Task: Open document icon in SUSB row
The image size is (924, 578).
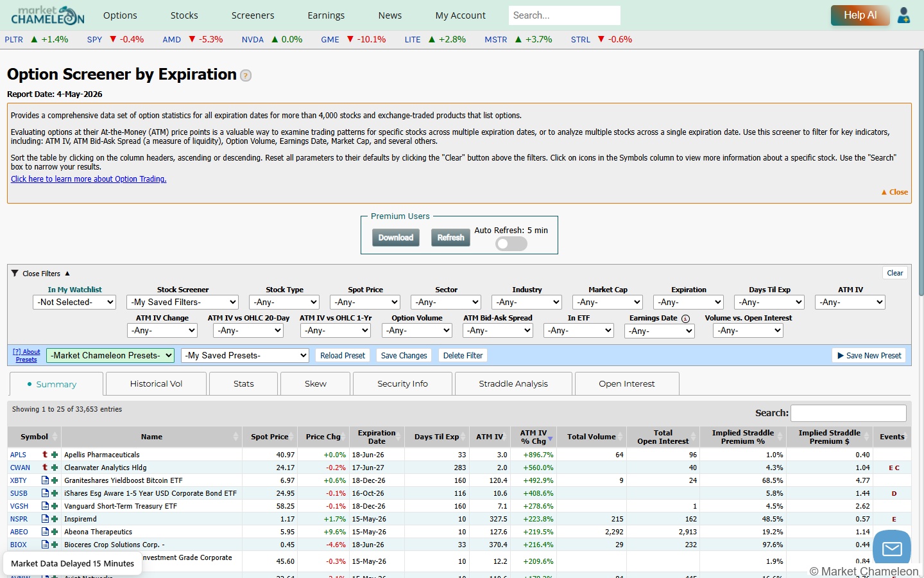Action: click(45, 493)
